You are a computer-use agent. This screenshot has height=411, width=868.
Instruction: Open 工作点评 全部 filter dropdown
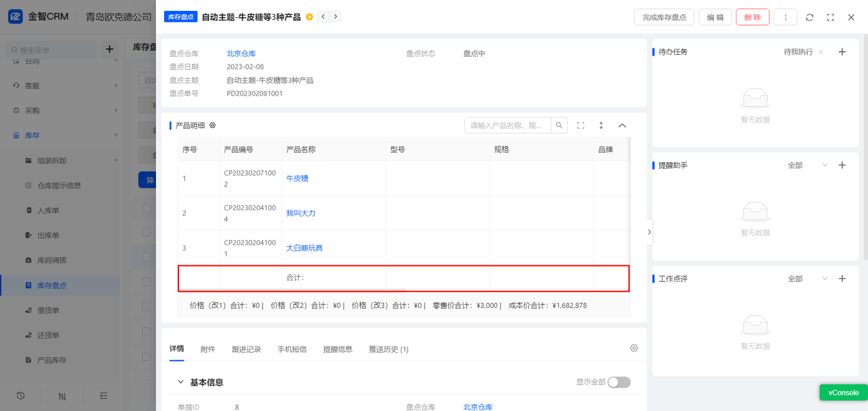[808, 279]
